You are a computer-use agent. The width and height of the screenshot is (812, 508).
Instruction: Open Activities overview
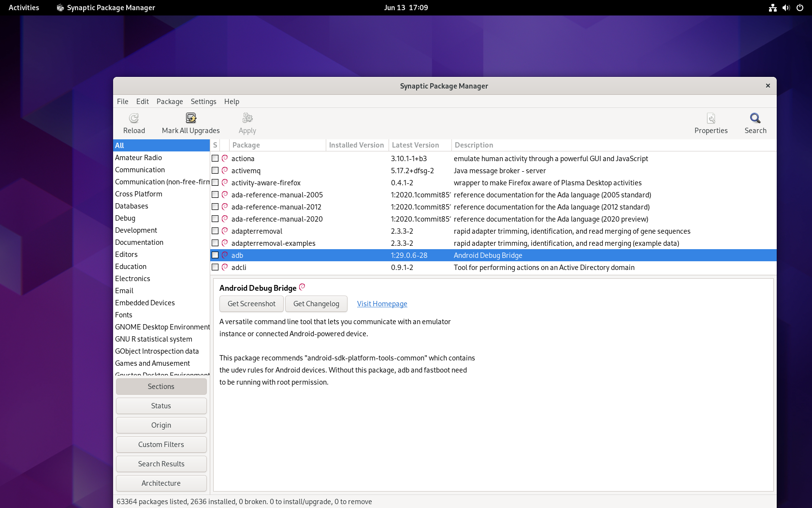coord(24,8)
